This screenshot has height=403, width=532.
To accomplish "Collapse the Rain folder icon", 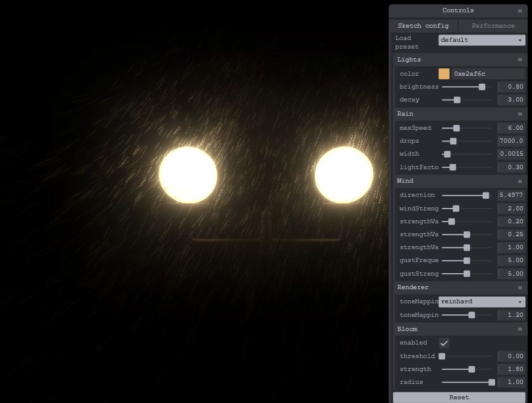I will point(520,114).
